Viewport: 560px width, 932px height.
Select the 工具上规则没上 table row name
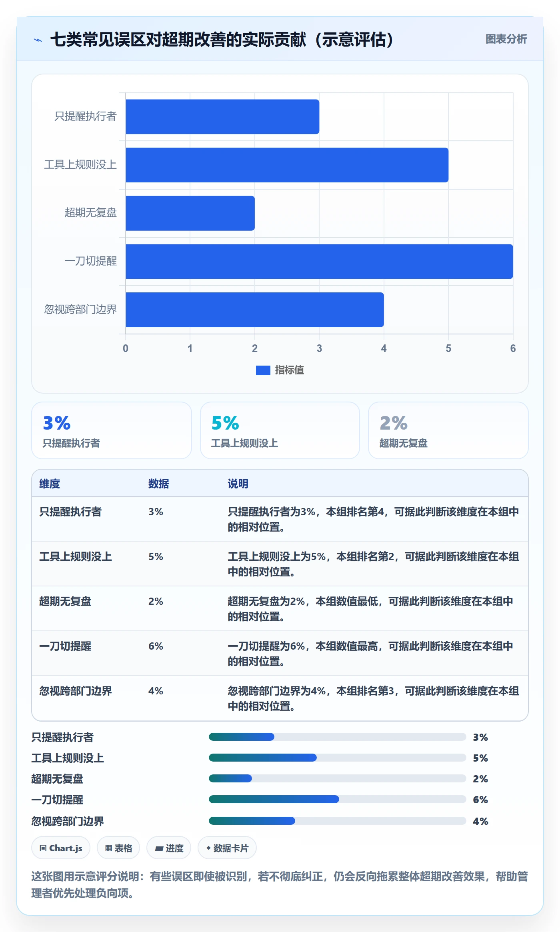point(76,556)
